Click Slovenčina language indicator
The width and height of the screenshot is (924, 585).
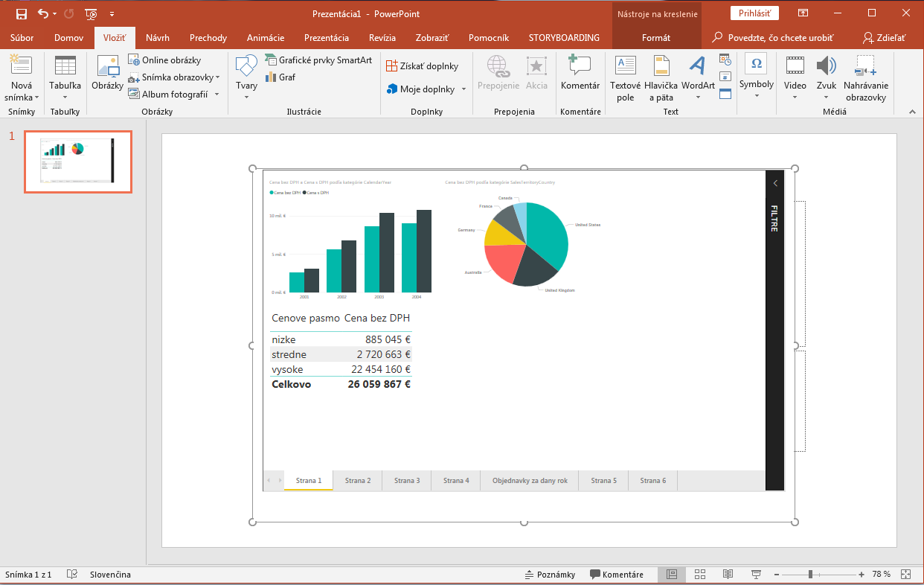coord(110,575)
